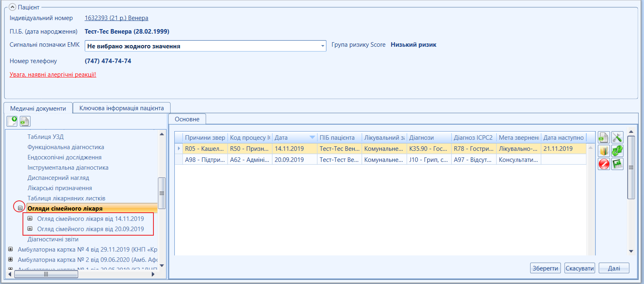Click the Далі button
The width and height of the screenshot is (644, 284).
click(614, 268)
